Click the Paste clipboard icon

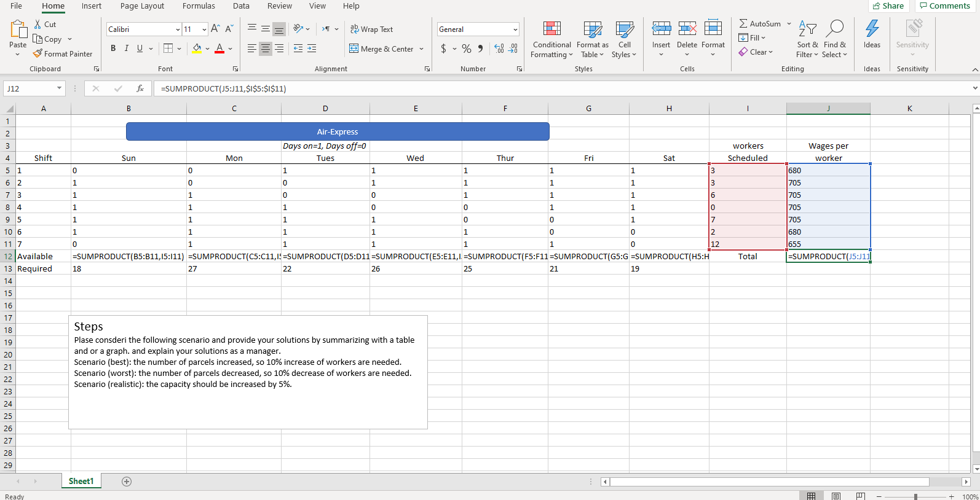(18, 29)
